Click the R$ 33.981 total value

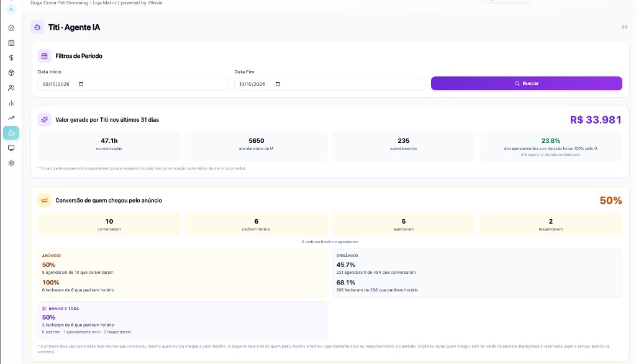596,120
